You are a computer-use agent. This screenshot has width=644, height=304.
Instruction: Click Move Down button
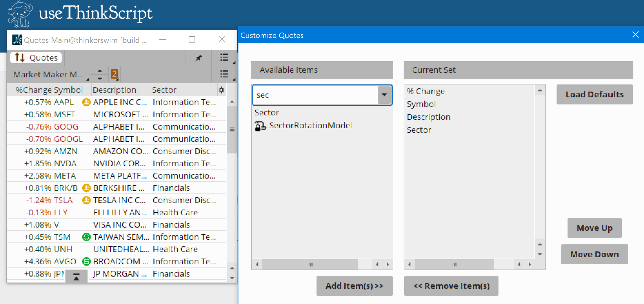594,254
